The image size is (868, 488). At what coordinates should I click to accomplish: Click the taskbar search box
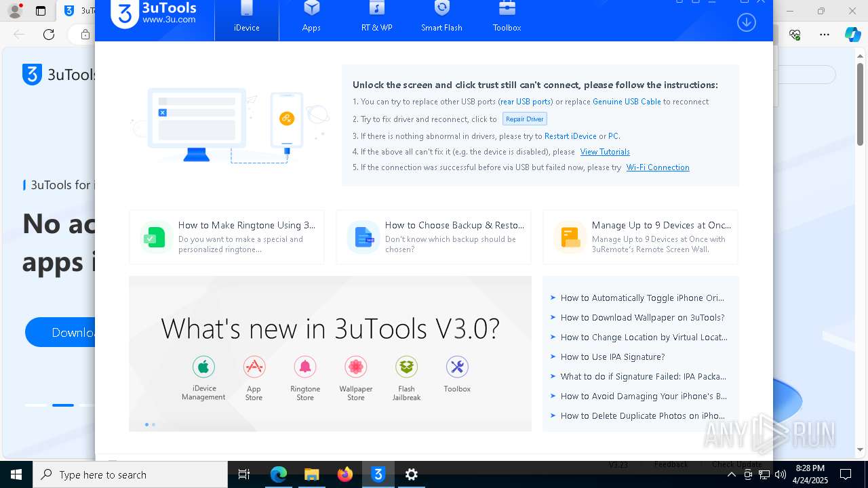[x=130, y=474]
